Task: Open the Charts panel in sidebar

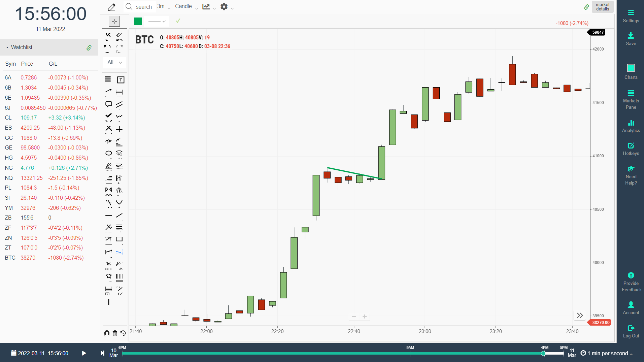Action: click(631, 71)
